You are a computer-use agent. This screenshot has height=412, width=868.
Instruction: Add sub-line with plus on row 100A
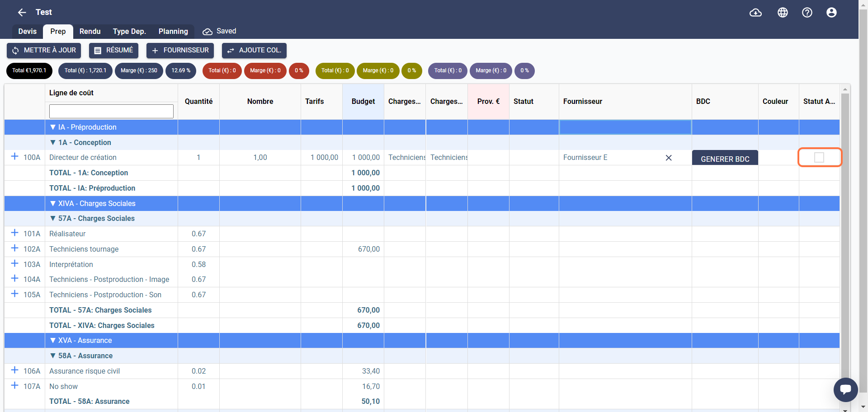point(14,156)
